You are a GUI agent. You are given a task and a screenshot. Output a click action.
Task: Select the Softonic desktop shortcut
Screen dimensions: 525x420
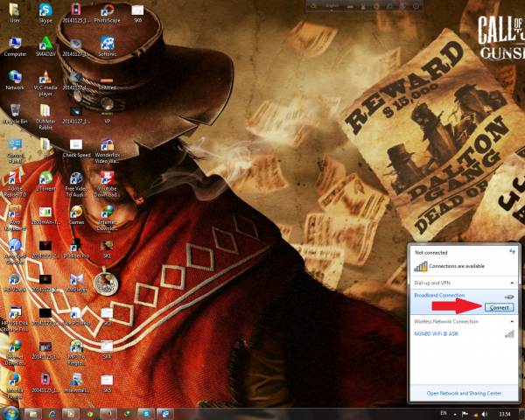click(x=107, y=47)
